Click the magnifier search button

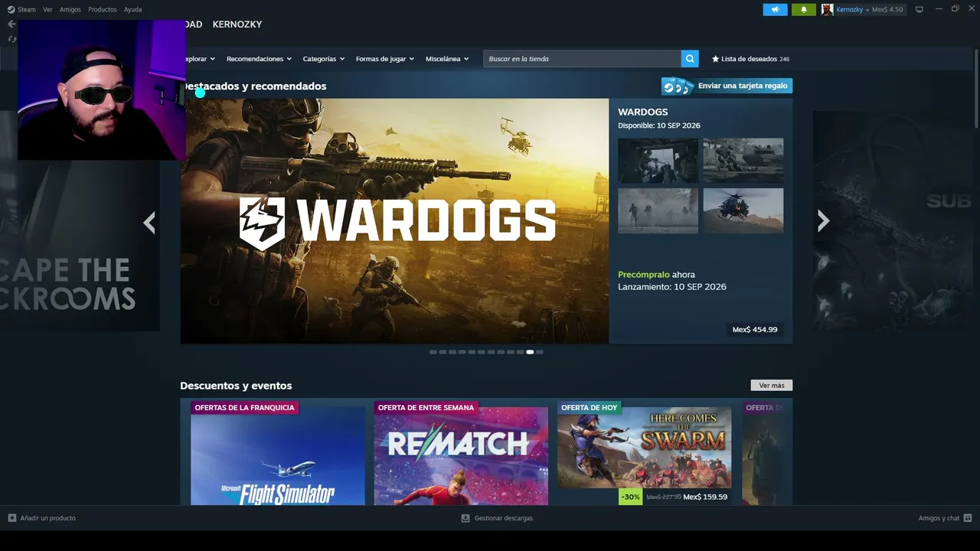[x=690, y=59]
